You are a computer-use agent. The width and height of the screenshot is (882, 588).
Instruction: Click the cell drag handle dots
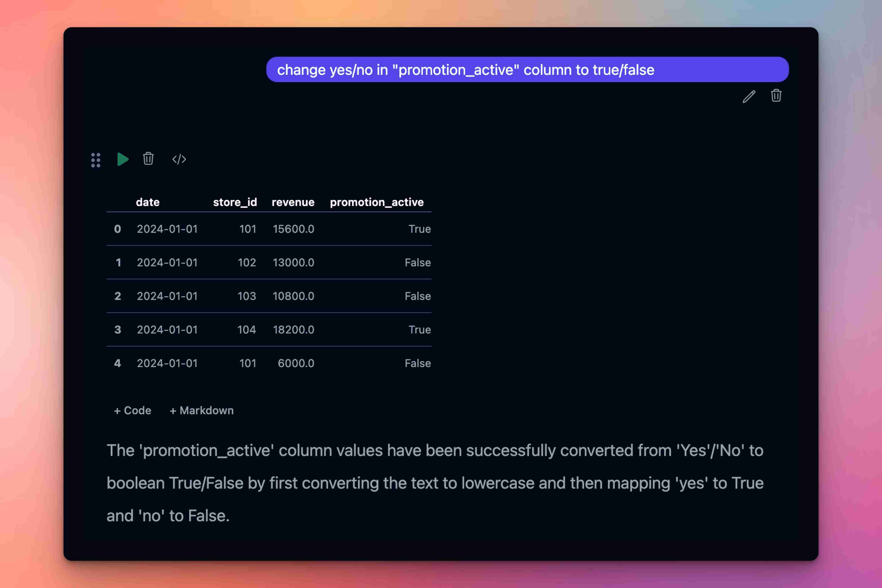click(96, 160)
